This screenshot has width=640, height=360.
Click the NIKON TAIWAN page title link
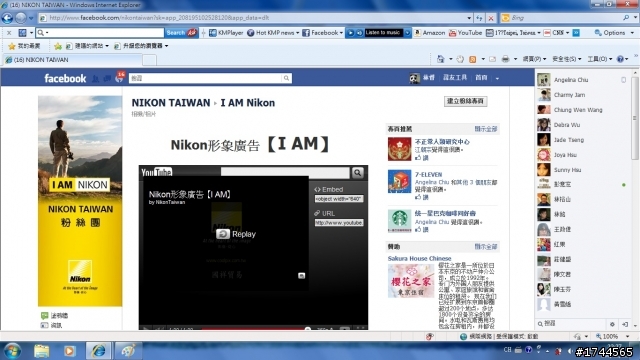[x=171, y=102]
